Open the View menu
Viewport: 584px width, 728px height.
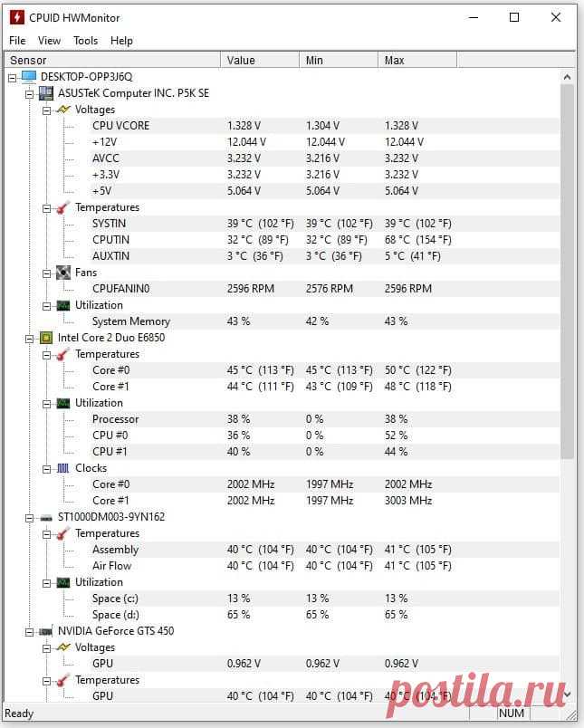click(x=49, y=41)
